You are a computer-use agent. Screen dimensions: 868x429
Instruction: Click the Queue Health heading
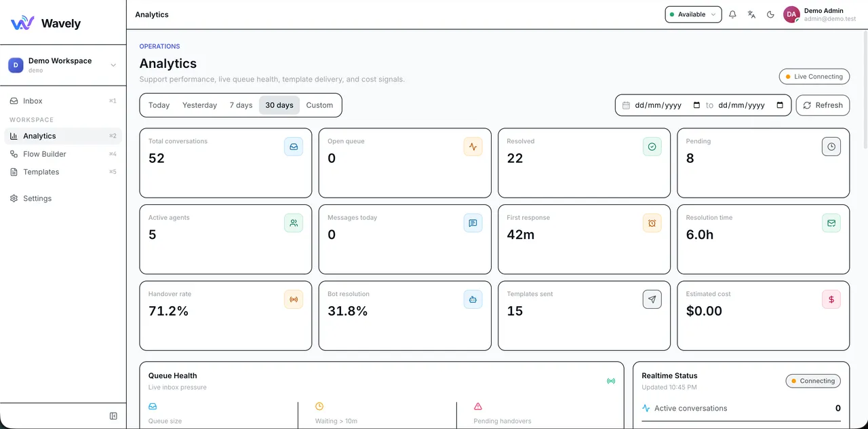173,375
